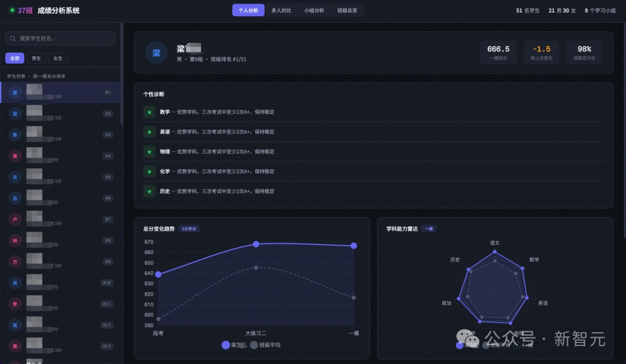
Task: Switch to the 班级总览 tab
Action: [x=348, y=10]
